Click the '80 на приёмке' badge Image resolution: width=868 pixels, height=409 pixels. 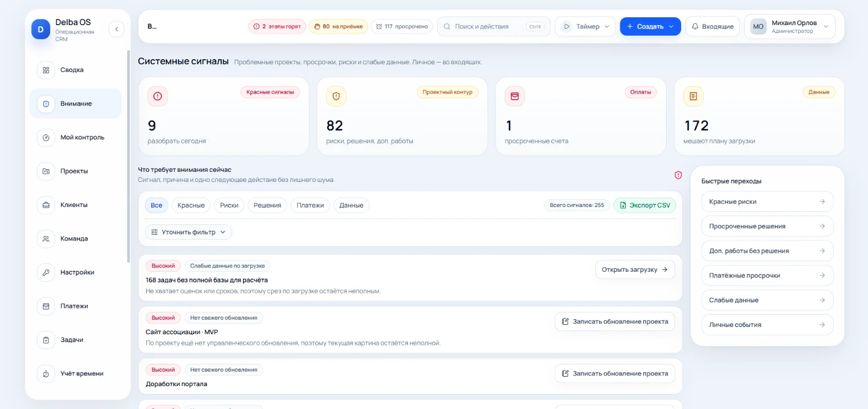point(338,26)
